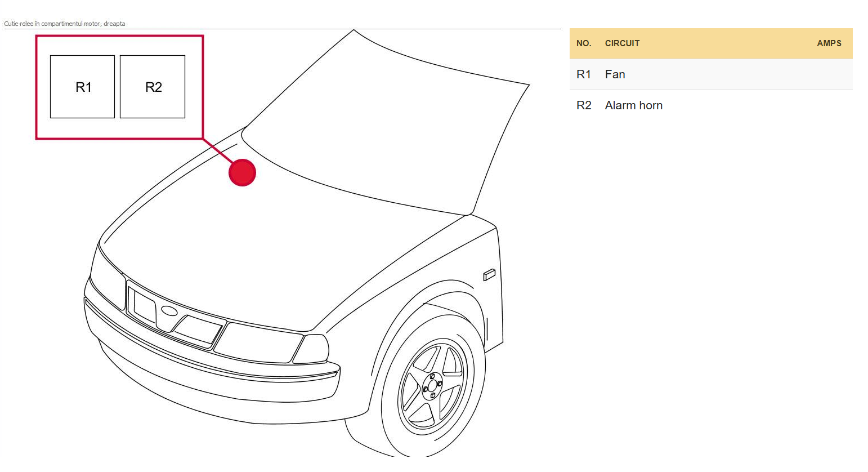Click the 'Cutie relee în compartimentul motor' caption
The width and height of the screenshot is (868, 472).
[65, 24]
